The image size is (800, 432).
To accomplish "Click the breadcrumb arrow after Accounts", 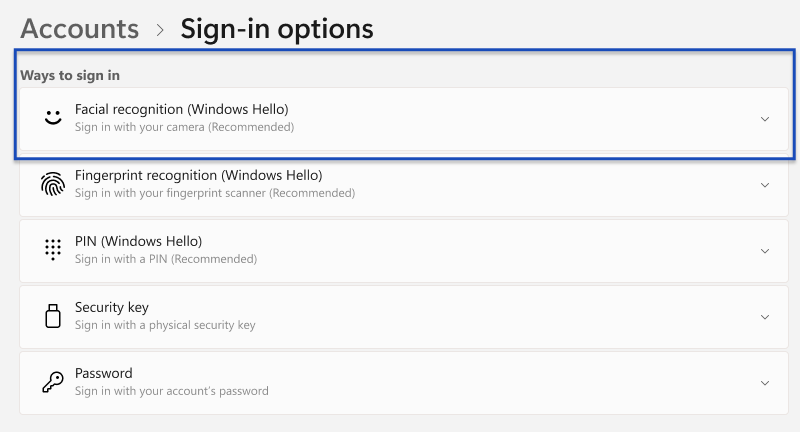I will (160, 30).
